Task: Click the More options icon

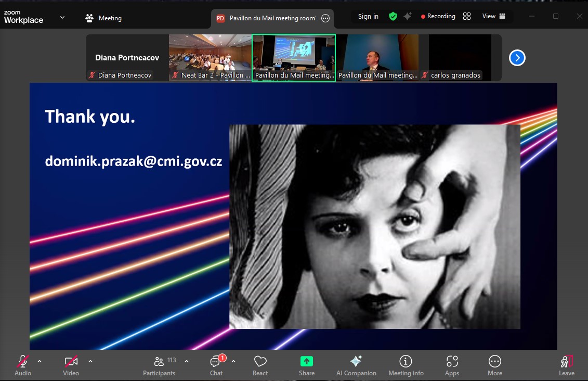Action: click(x=494, y=365)
